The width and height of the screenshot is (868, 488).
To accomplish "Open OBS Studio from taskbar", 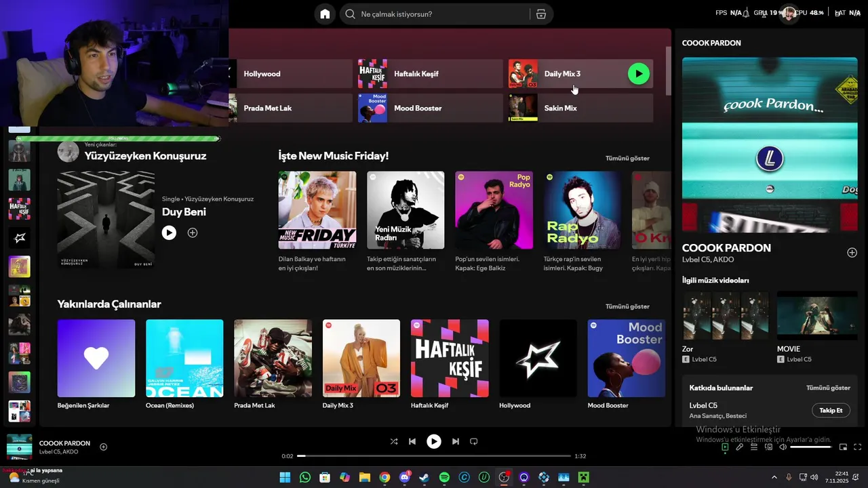I will [x=504, y=477].
